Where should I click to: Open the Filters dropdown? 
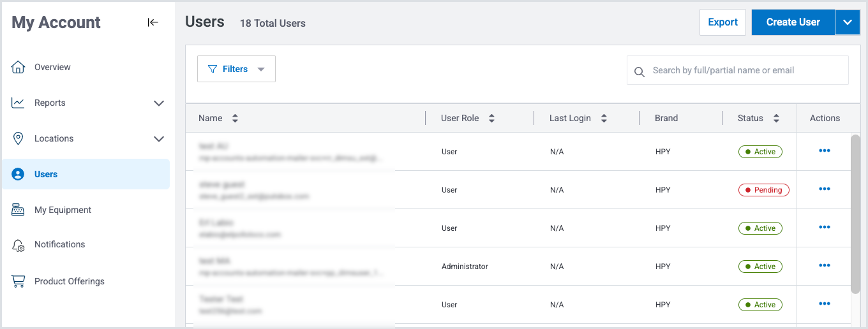click(236, 69)
